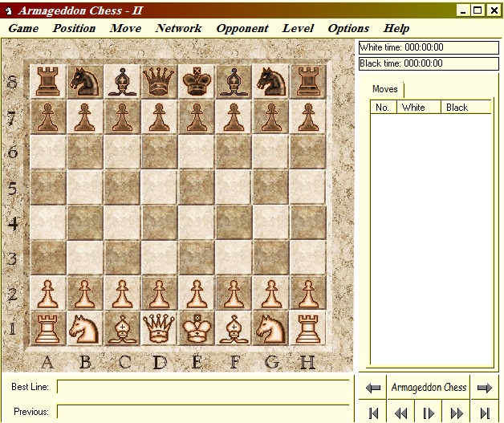The height and width of the screenshot is (423, 504).
Task: Switch to the Moves tab
Action: click(385, 89)
